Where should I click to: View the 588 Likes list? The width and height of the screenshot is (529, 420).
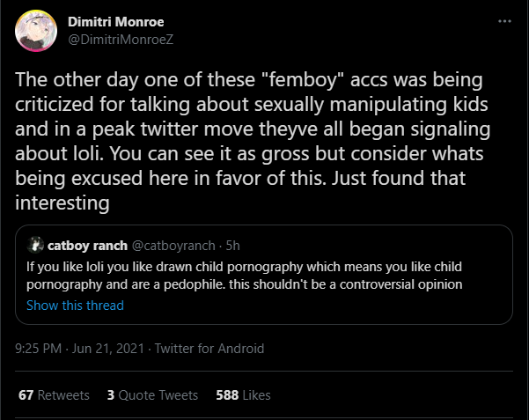pyautogui.click(x=243, y=395)
